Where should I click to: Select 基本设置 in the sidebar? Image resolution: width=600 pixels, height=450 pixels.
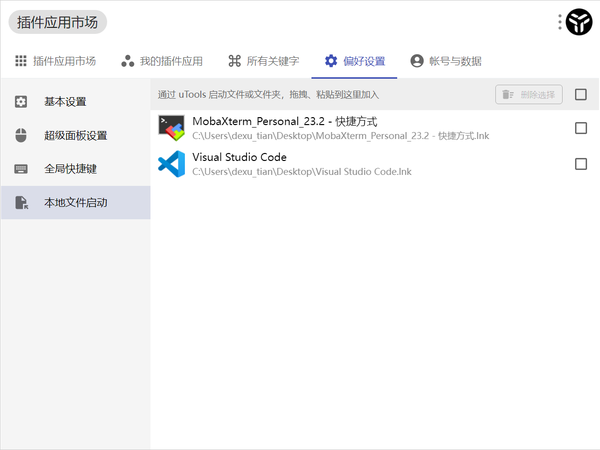click(x=76, y=102)
